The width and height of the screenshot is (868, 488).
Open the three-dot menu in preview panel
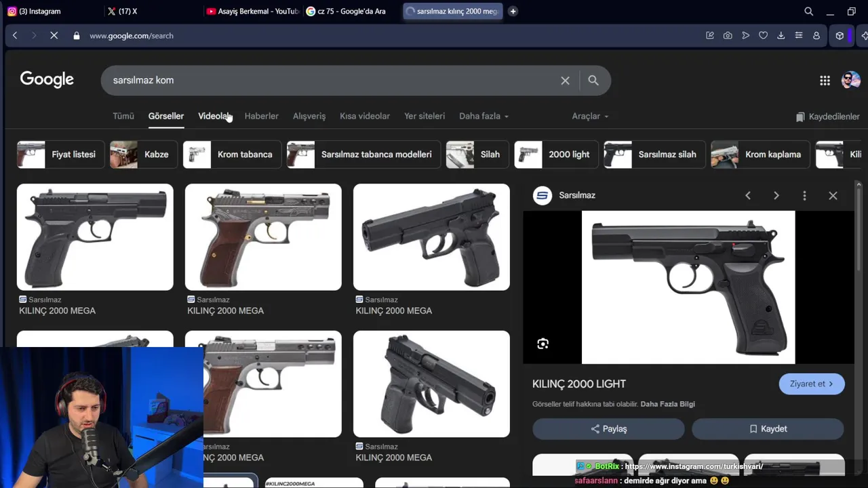(x=804, y=195)
